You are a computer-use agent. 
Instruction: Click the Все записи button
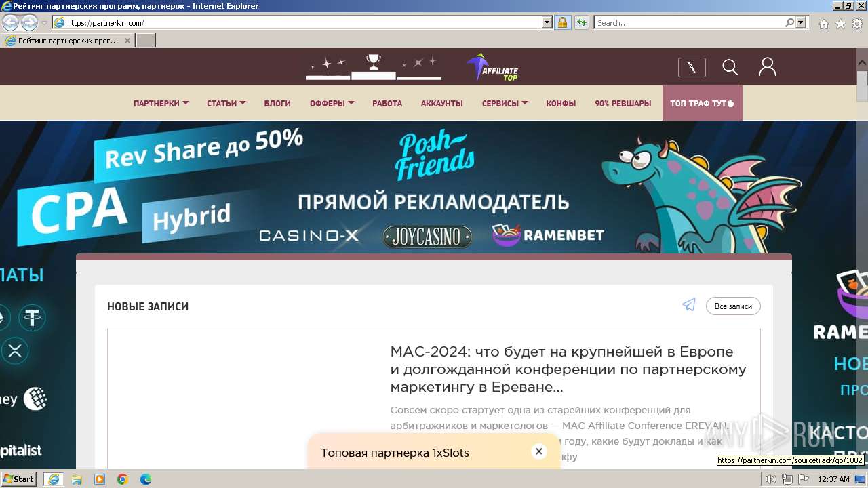point(733,306)
